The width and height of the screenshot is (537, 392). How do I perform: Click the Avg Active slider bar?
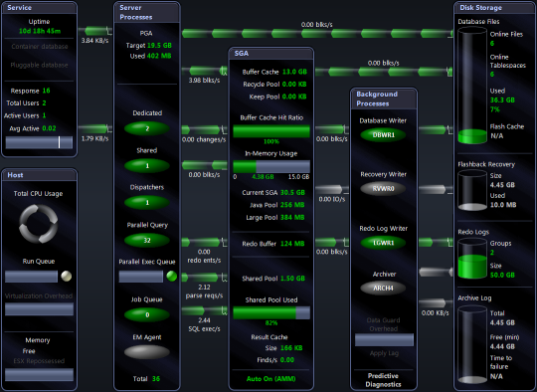39,142
